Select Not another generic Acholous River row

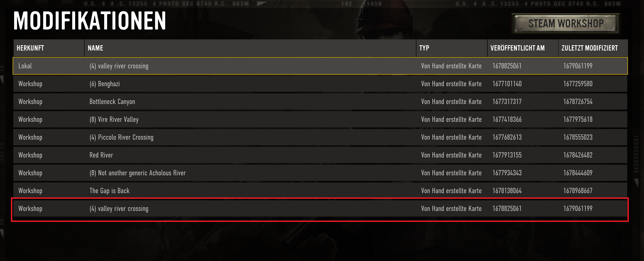pos(320,173)
